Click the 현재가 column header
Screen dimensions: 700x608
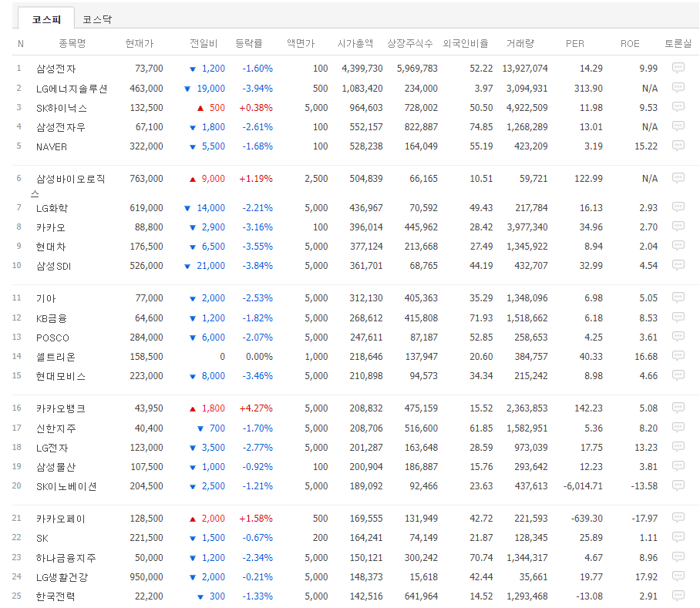coord(140,44)
